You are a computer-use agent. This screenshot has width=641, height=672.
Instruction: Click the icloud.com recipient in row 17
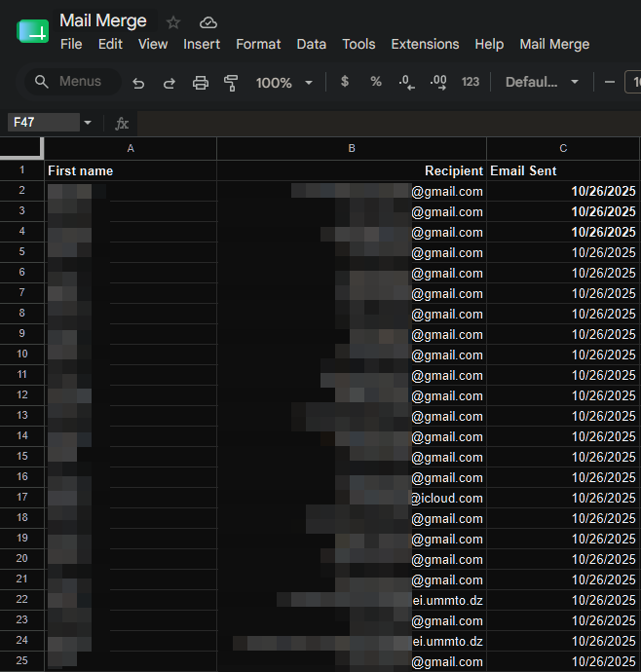(x=352, y=498)
